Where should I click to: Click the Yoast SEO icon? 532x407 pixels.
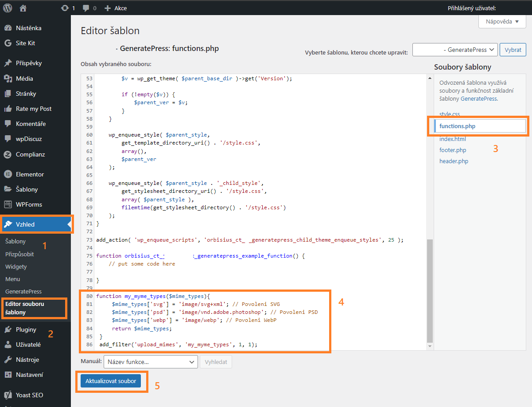pos(8,395)
